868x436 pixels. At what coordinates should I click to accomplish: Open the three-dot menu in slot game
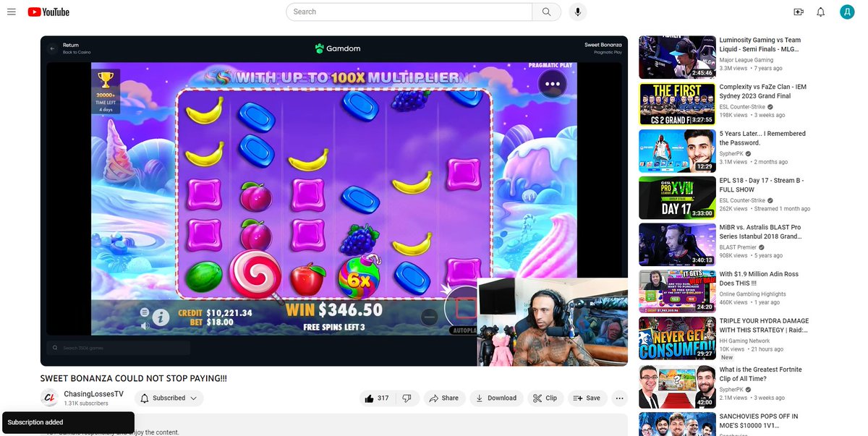(553, 84)
